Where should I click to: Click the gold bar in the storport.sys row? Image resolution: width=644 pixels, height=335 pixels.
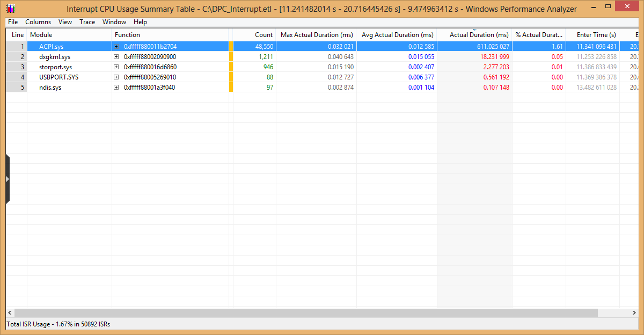tap(231, 67)
